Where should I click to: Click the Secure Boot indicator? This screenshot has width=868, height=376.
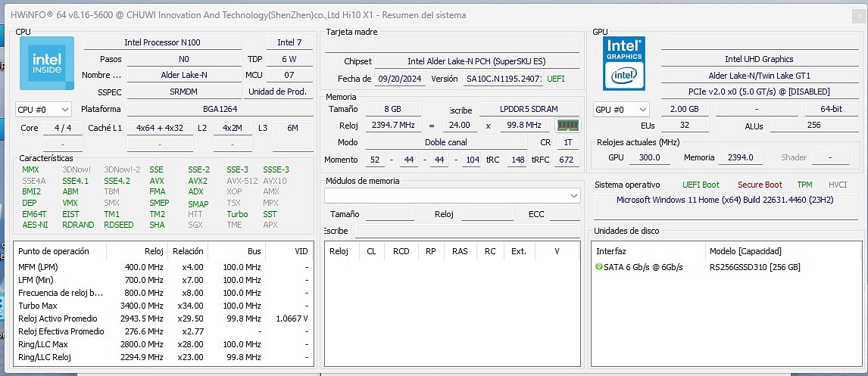(x=760, y=185)
